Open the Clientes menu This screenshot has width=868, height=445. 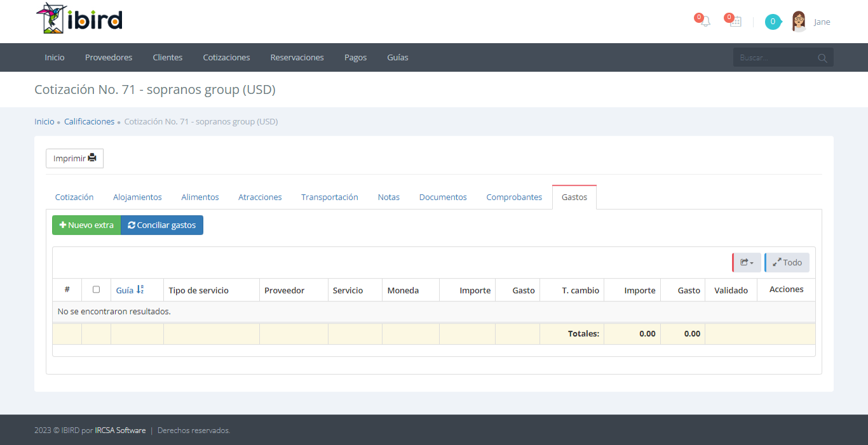pyautogui.click(x=168, y=58)
